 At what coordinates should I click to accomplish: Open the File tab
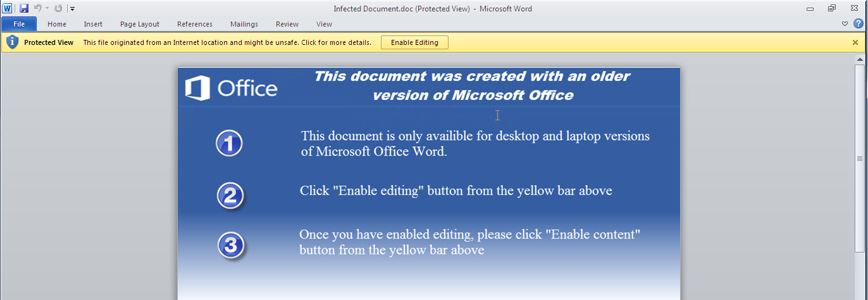19,24
